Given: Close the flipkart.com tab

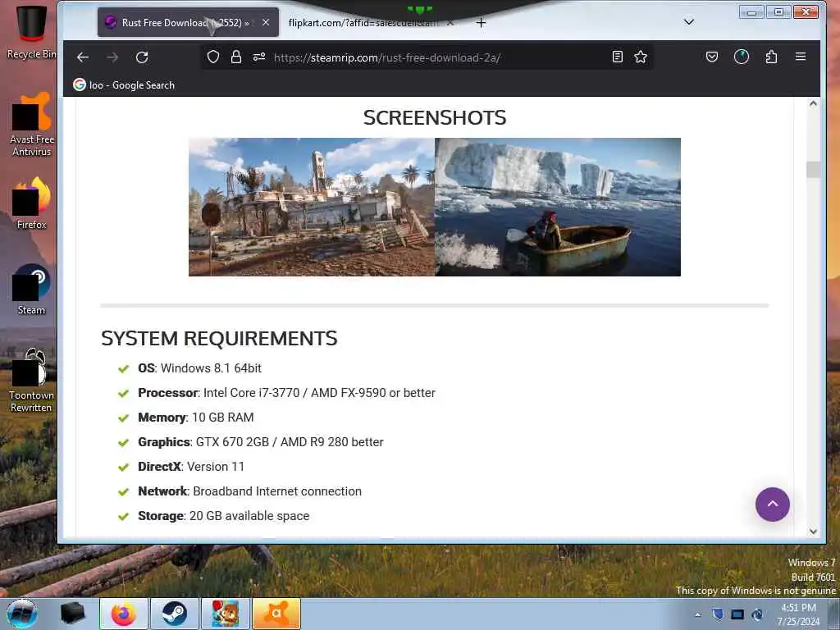Looking at the screenshot, I should 450,22.
